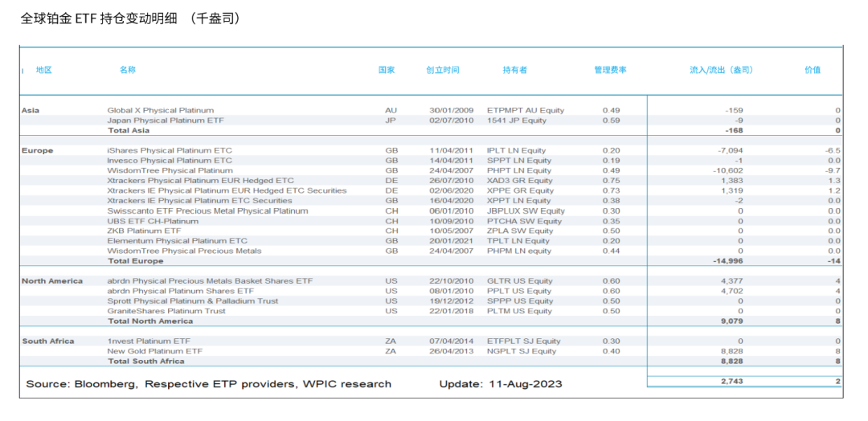Select the Asia region label
The height and width of the screenshot is (421, 868).
coord(31,110)
